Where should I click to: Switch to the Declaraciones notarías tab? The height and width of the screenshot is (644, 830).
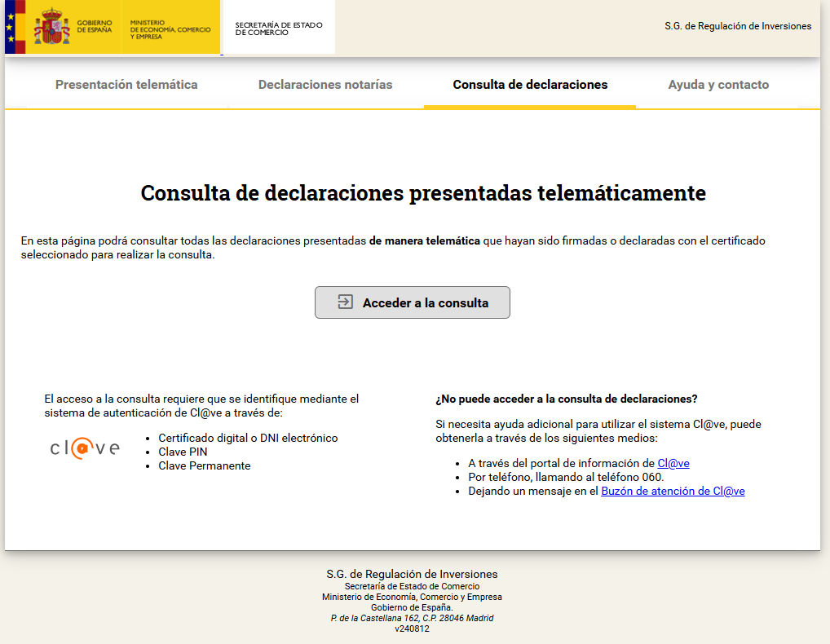325,85
